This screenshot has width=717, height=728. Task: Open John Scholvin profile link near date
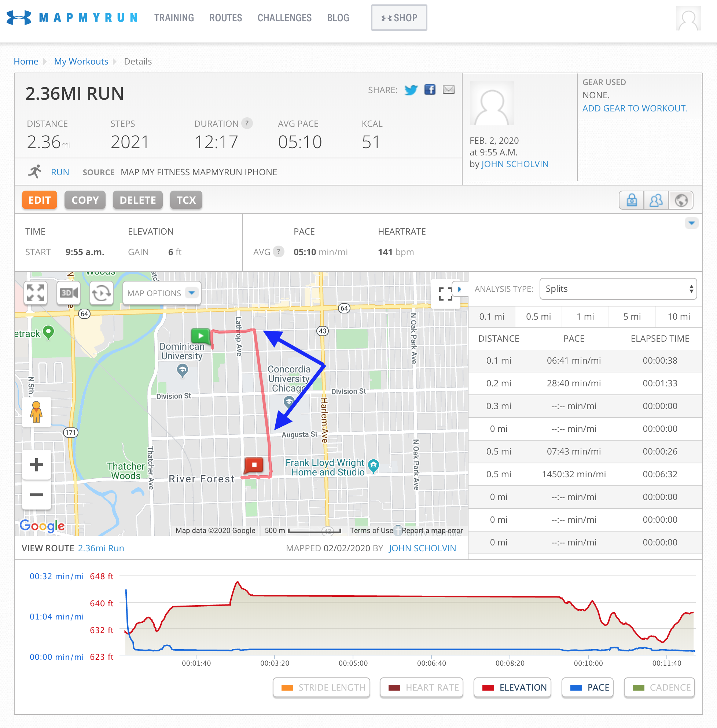[x=514, y=164]
